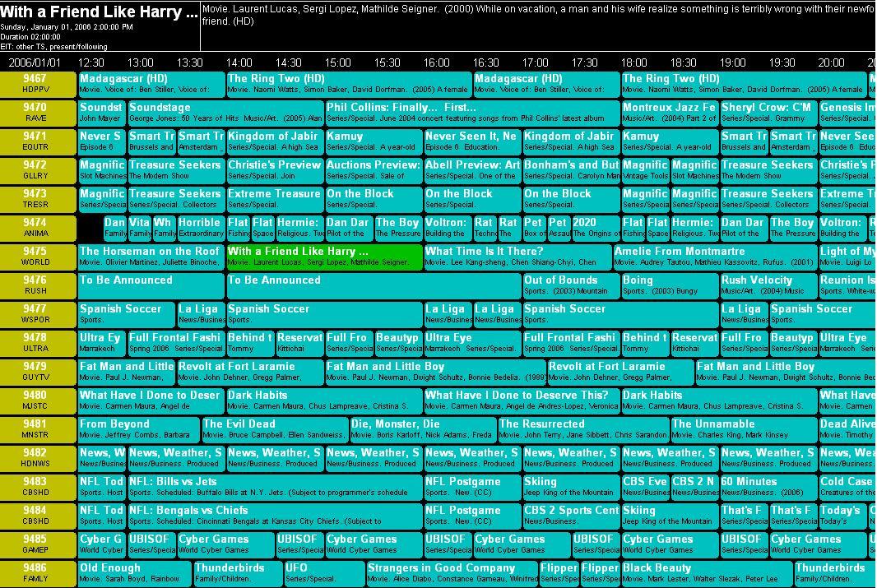The width and height of the screenshot is (877, 588).
Task: Select Fat Man and Little Boy at 15:00
Action: pyautogui.click(x=435, y=372)
